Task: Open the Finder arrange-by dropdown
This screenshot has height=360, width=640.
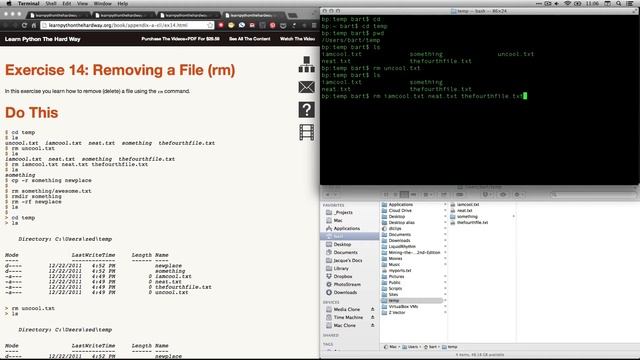Action: tap(427, 195)
